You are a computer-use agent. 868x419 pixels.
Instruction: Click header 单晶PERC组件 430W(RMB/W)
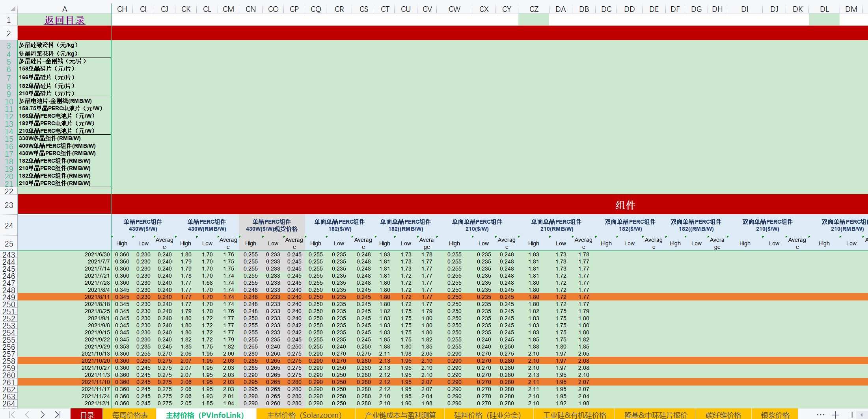(207, 225)
